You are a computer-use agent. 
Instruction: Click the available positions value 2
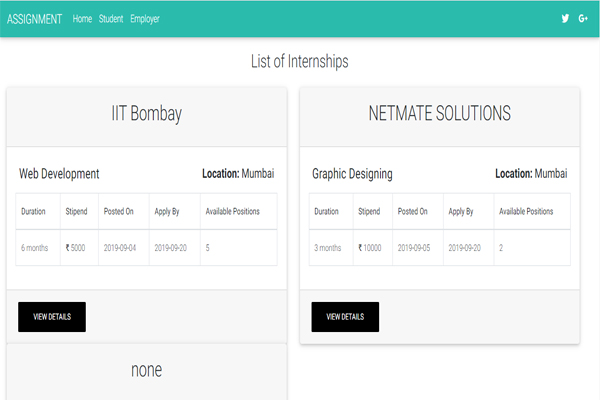point(532,248)
